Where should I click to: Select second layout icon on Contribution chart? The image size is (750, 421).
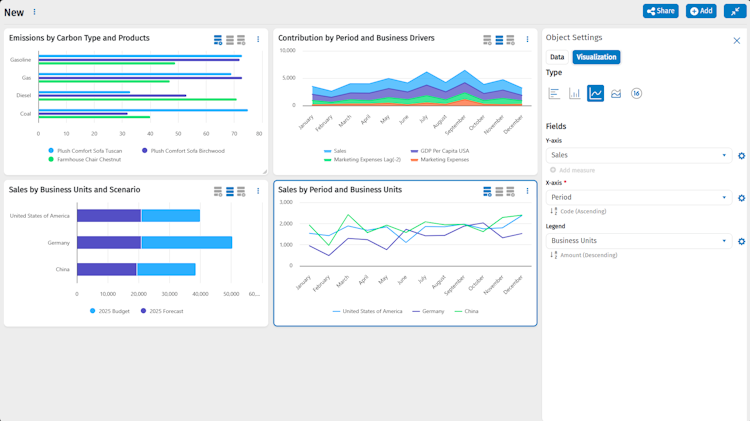[x=499, y=40]
